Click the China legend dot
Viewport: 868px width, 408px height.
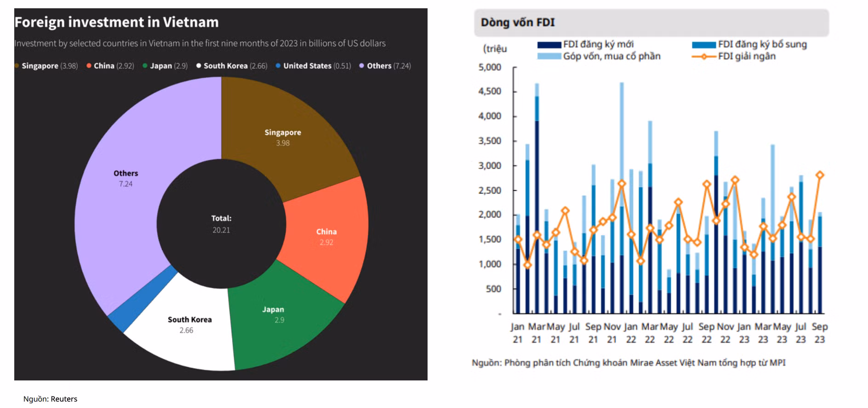[89, 66]
